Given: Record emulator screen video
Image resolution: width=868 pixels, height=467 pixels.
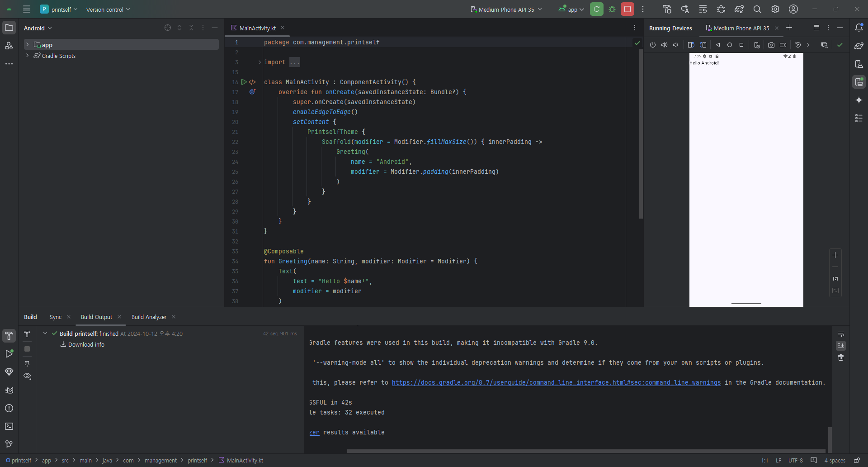Looking at the screenshot, I should tap(783, 45).
